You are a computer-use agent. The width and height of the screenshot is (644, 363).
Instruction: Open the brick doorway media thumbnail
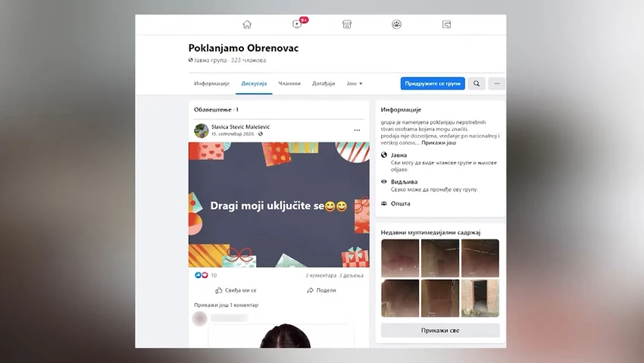coord(480,298)
